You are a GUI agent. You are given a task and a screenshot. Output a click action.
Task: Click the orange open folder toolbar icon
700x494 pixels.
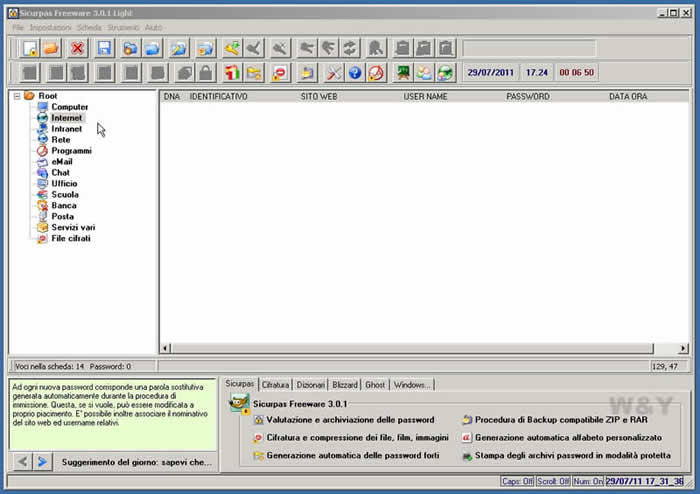pos(52,48)
